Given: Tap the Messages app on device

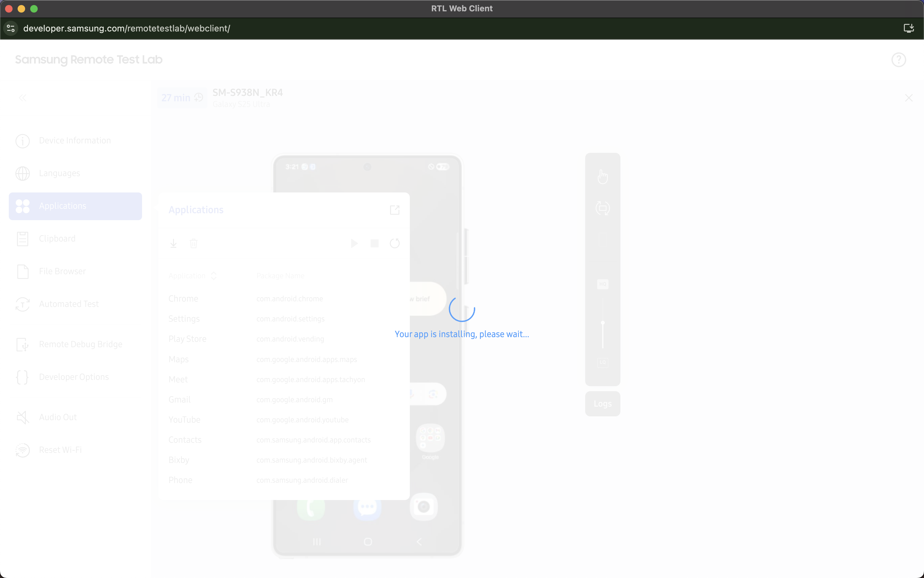Looking at the screenshot, I should [367, 507].
